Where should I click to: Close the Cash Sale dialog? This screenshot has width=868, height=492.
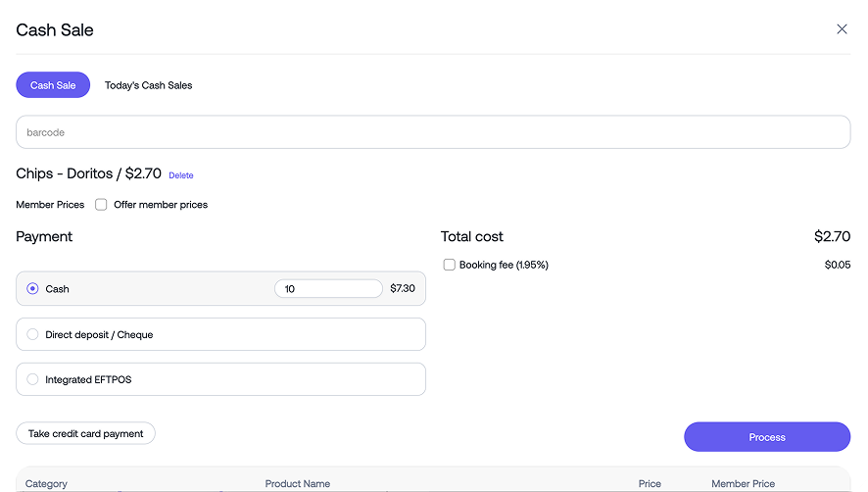pyautogui.click(x=842, y=29)
